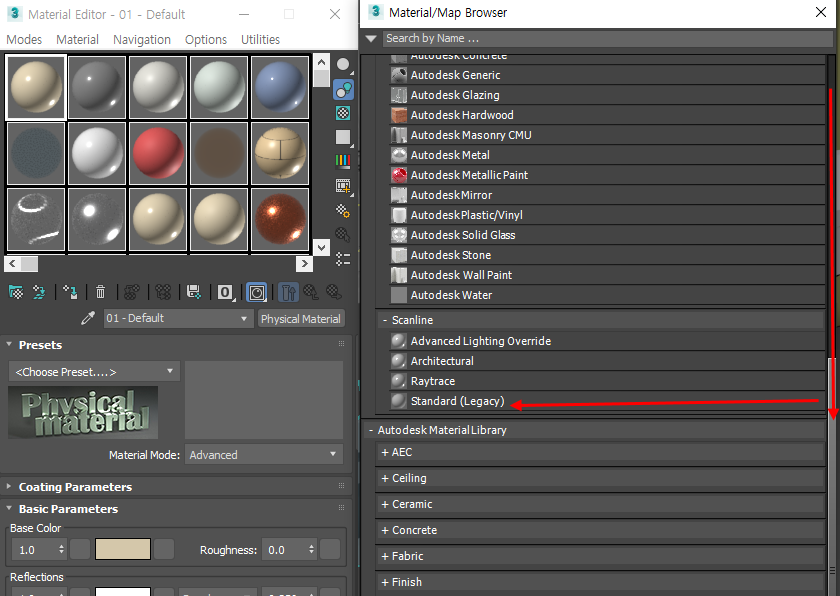
Task: Open the Choose Preset dropdown
Action: click(94, 372)
